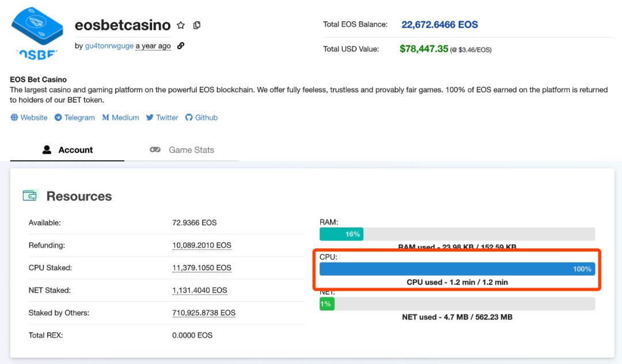Click the wallet icon beside Resources
The image size is (622, 364).
point(30,195)
